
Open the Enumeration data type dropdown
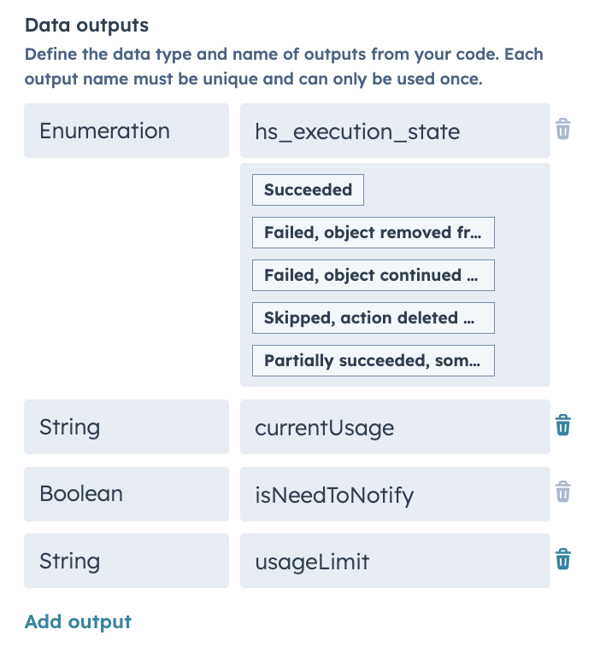point(126,131)
